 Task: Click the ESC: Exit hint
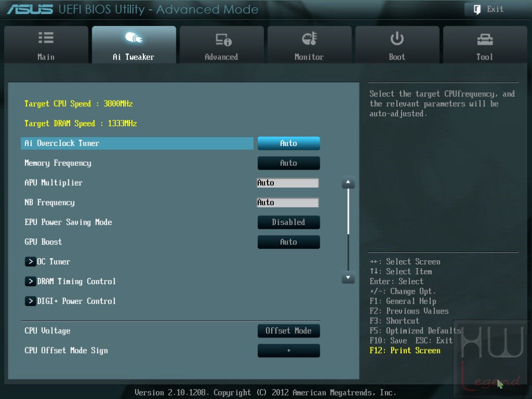tap(434, 341)
